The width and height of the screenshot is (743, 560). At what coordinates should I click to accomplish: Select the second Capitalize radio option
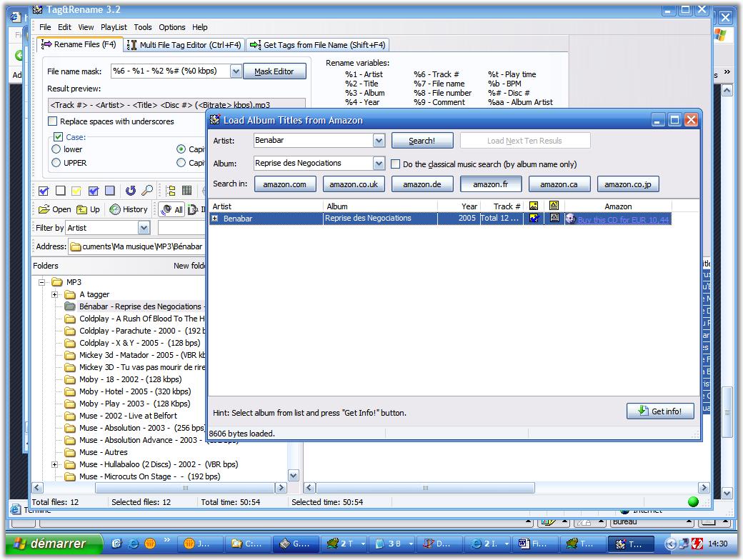coord(181,163)
